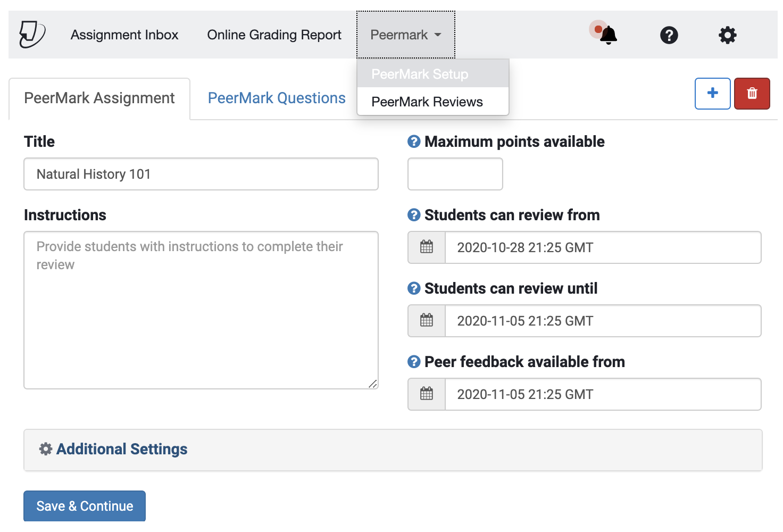Viewport: 783px width, 532px height.
Task: Select PeerMark Reviews from the dropdown
Action: point(433,102)
